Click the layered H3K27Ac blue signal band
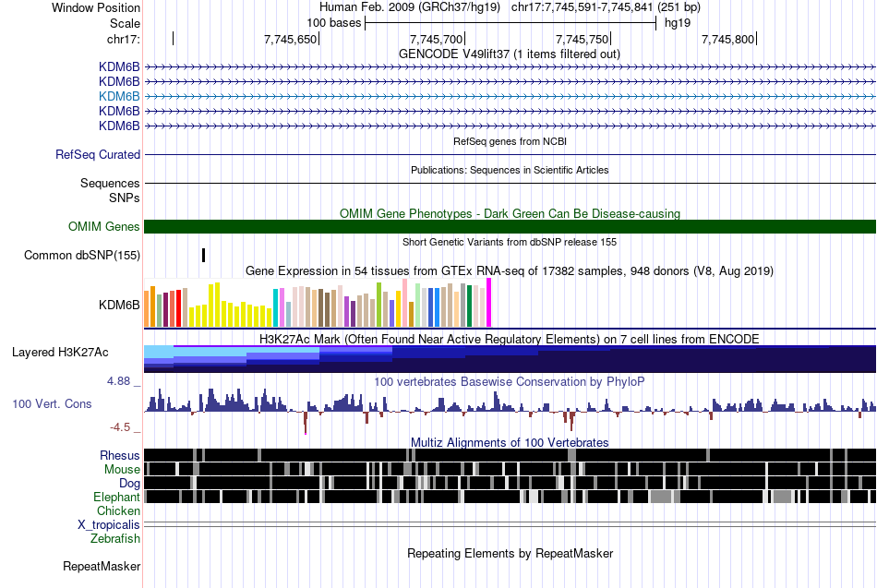 pyautogui.click(x=510, y=359)
